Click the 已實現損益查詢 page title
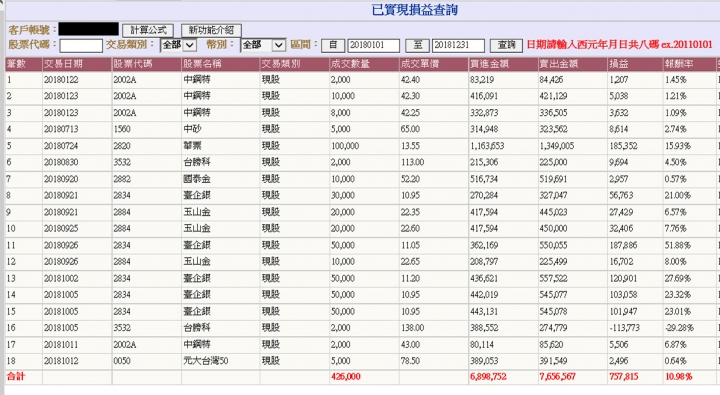The height and width of the screenshot is (395, 720). pos(415,10)
